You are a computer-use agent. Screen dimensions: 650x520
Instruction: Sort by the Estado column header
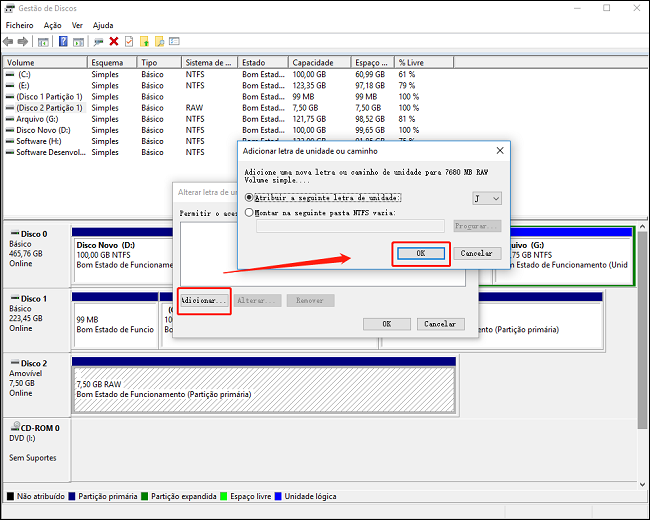pyautogui.click(x=263, y=63)
